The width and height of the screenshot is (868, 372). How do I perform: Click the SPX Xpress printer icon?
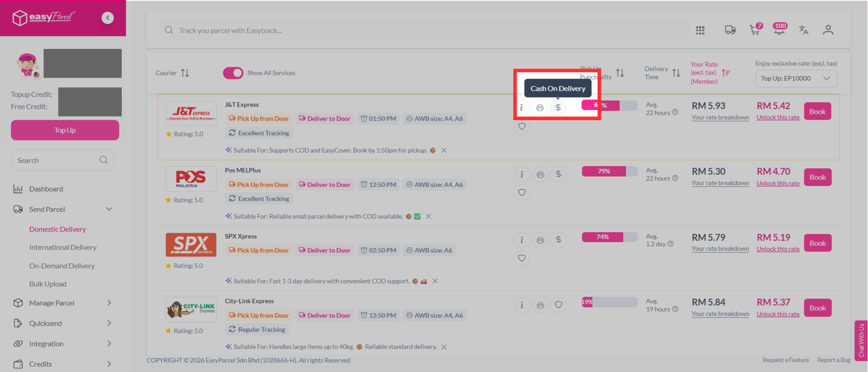[x=540, y=240]
